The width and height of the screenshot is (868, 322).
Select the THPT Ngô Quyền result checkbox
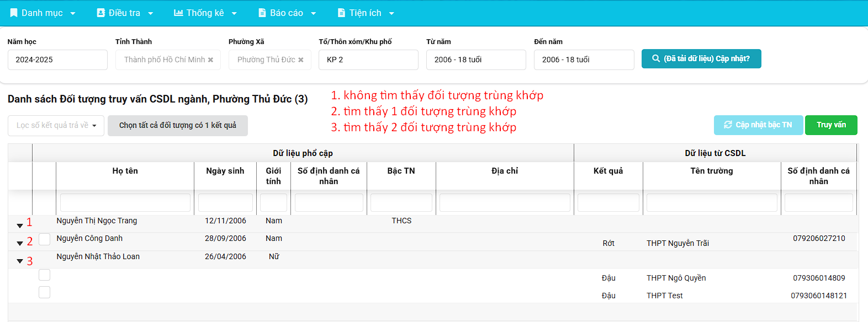pyautogui.click(x=45, y=275)
